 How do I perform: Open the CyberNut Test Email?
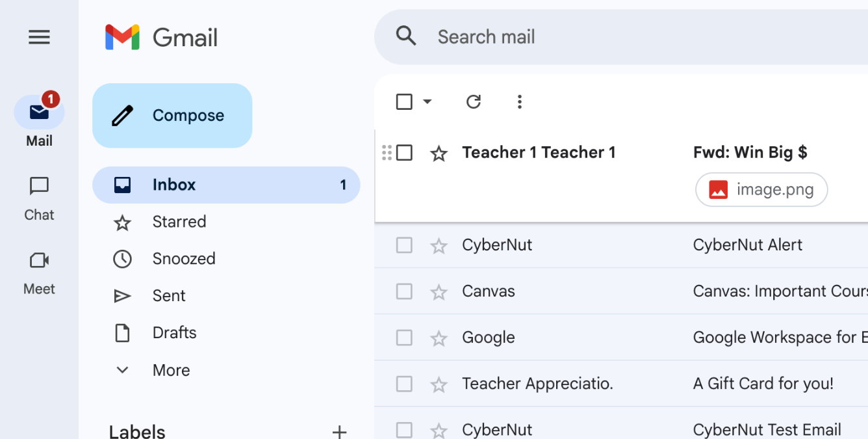767,430
